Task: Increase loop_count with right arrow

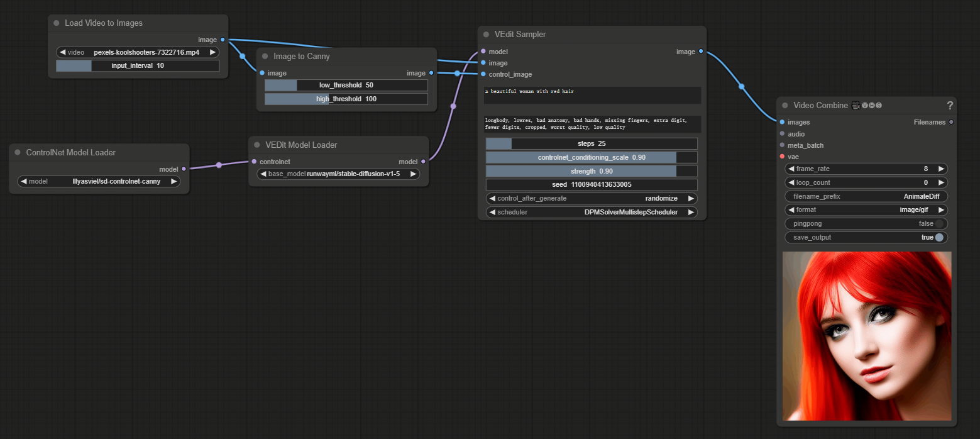Action: coord(941,182)
